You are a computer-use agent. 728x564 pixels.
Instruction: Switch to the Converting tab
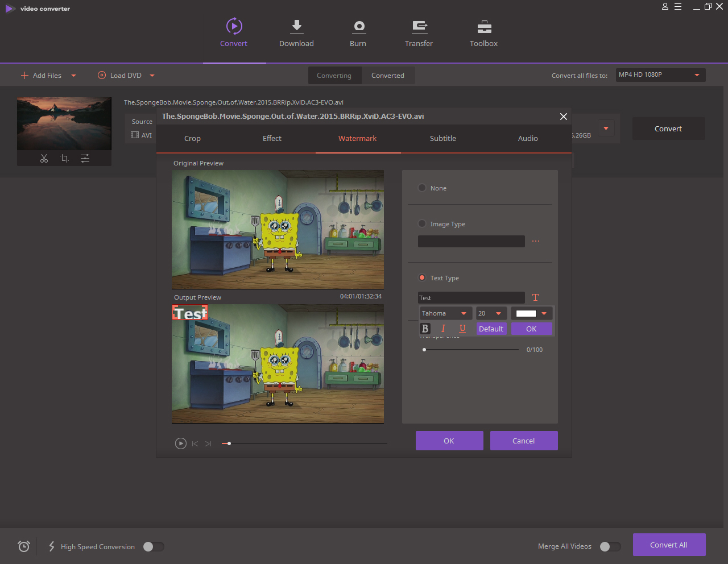coord(334,76)
